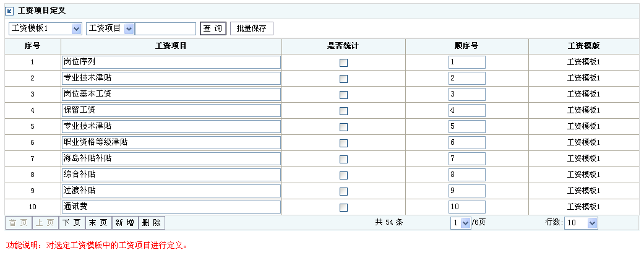The image size is (644, 255).
Task: Click the 工资项目 column header
Action: point(171,46)
